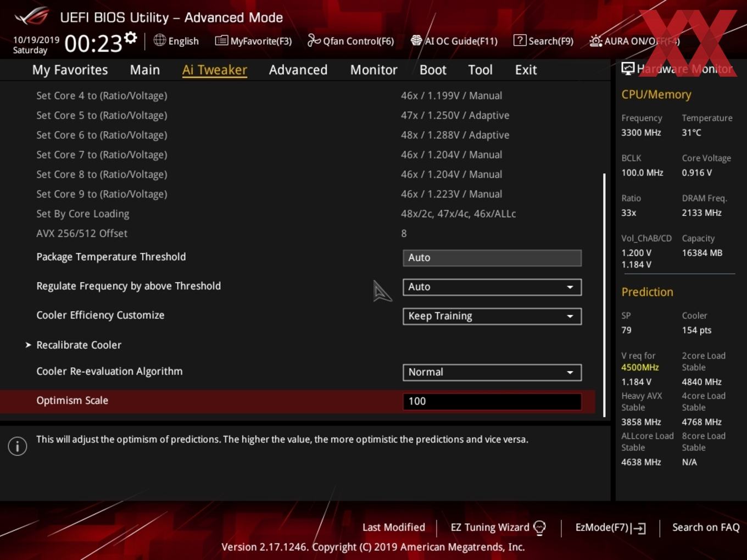Click the 4500MHz prediction frequency value
Screen dimensions: 747x560
[640, 367]
